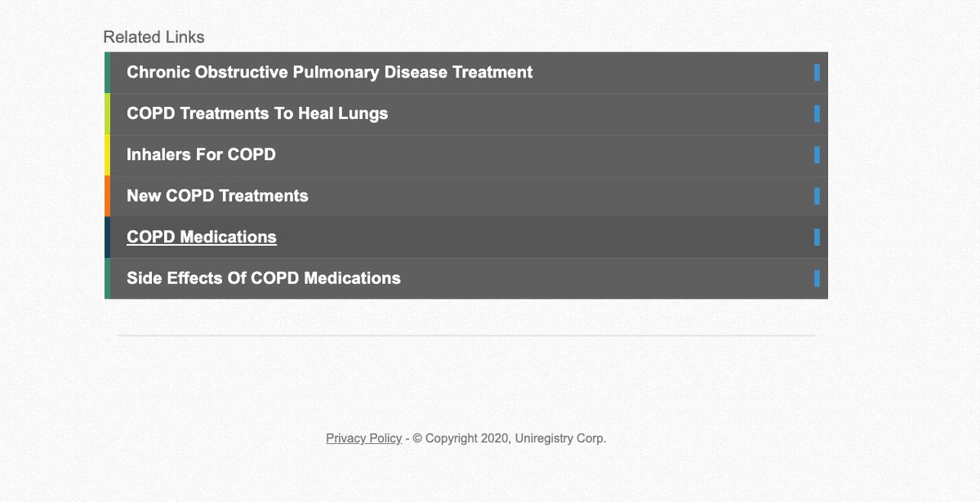This screenshot has width=980, height=502.
Task: Click the Related Links heading
Action: click(154, 38)
